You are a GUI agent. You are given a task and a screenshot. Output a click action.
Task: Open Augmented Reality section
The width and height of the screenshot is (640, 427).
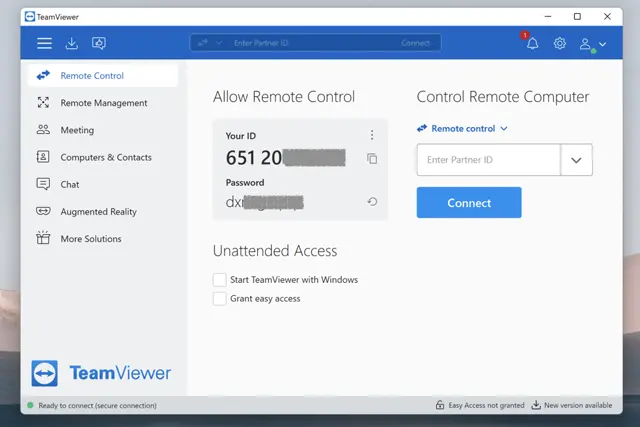(x=103, y=211)
